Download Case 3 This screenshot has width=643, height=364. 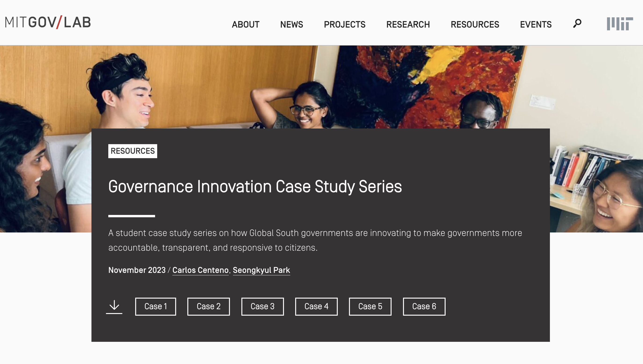pyautogui.click(x=262, y=306)
